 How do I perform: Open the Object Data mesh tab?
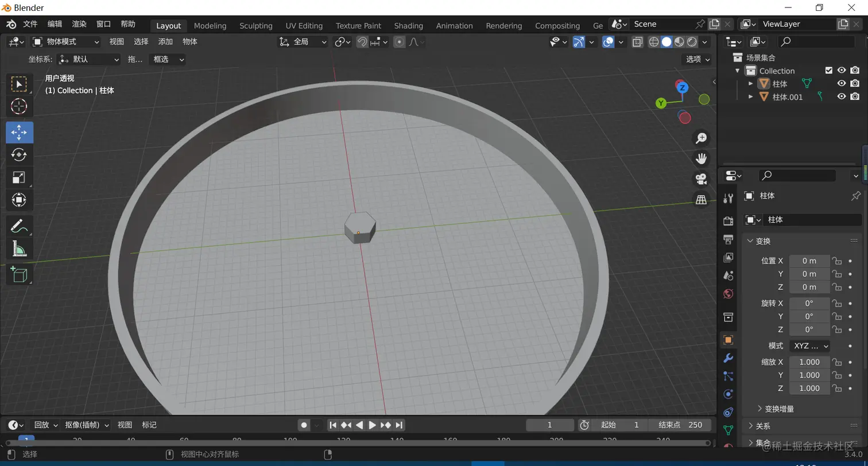[728, 430]
